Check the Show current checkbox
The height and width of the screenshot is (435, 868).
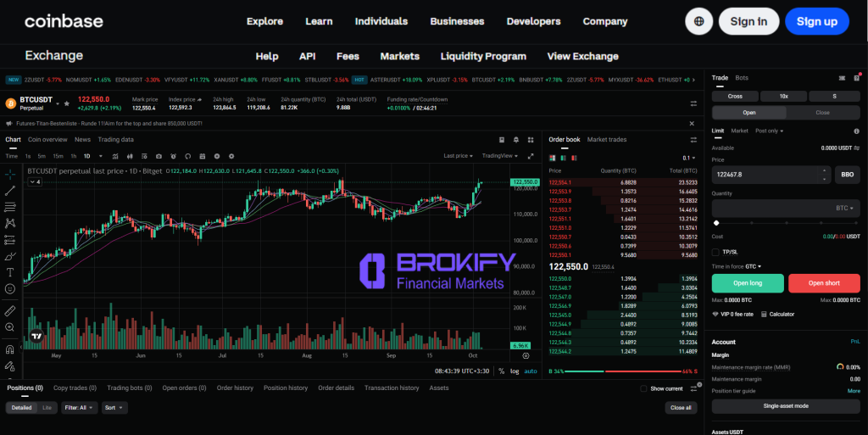(x=643, y=388)
